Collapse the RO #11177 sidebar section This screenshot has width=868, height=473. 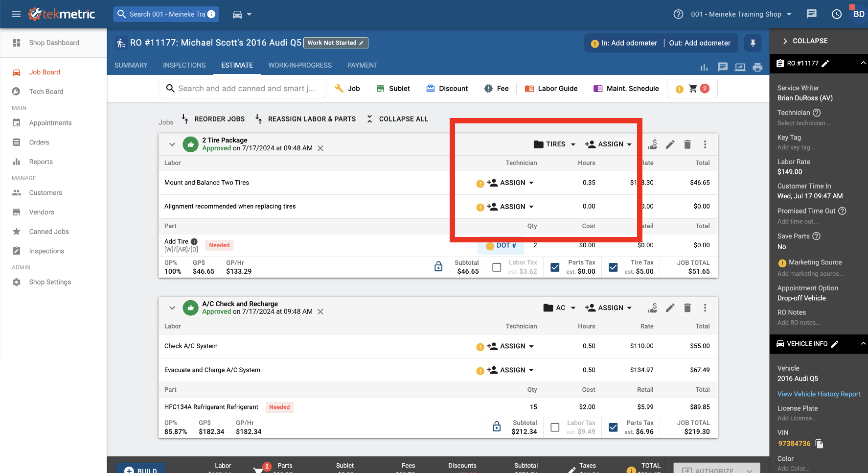pos(863,63)
